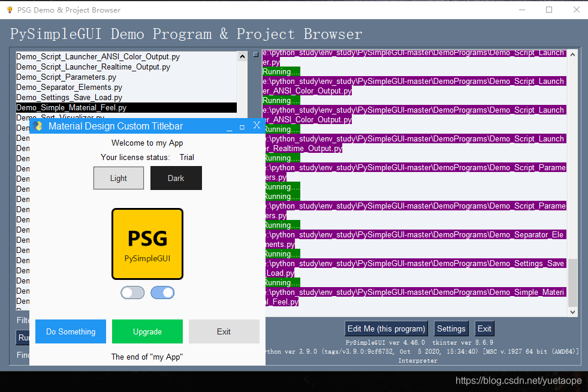Viewport: 588px width, 392px height.
Task: Click the output pane scroll up arrow
Action: pos(572,55)
